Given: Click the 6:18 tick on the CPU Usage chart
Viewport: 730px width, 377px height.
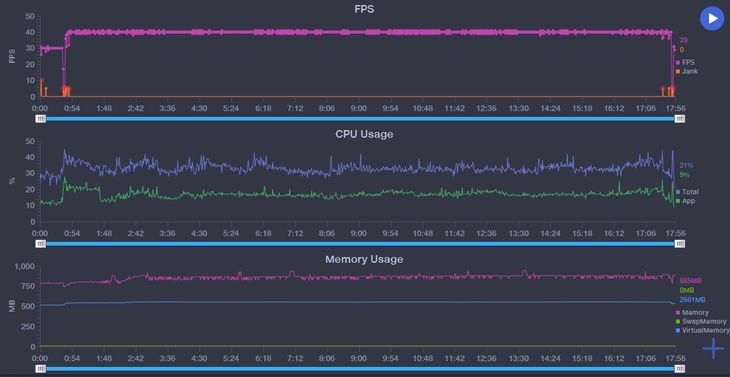Looking at the screenshot, I should (263, 233).
